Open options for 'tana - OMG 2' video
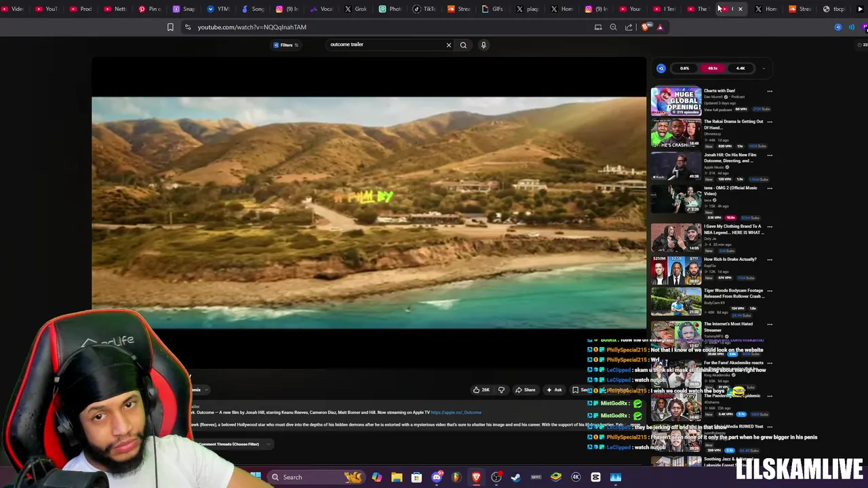The height and width of the screenshot is (488, 868). click(x=770, y=188)
